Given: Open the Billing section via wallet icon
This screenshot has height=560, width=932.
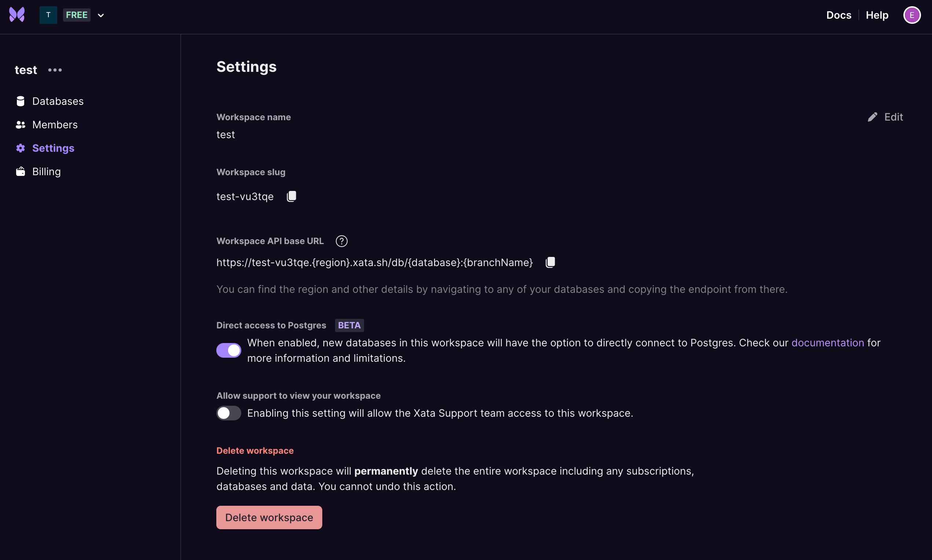Looking at the screenshot, I should tap(21, 171).
